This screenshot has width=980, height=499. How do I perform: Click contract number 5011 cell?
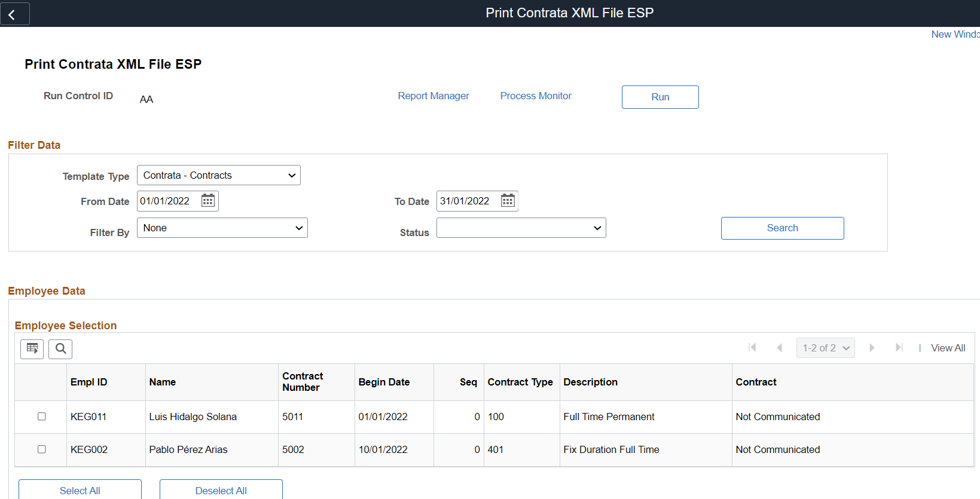coord(293,417)
